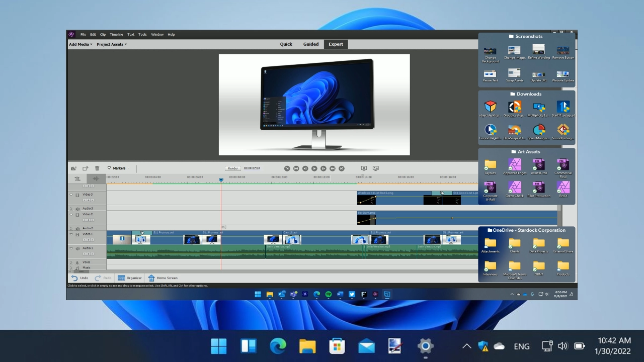Open Change Background screenshot in Screenshots fence
This screenshot has width=644, height=362.
pyautogui.click(x=490, y=53)
